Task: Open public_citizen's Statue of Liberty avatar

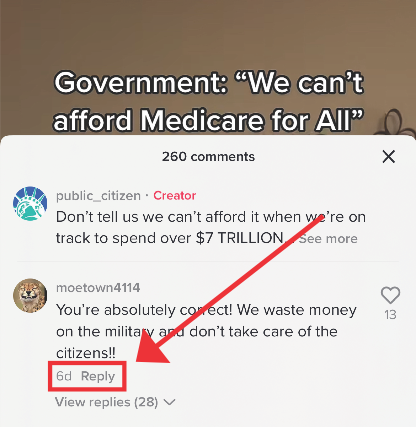Action: click(x=30, y=203)
